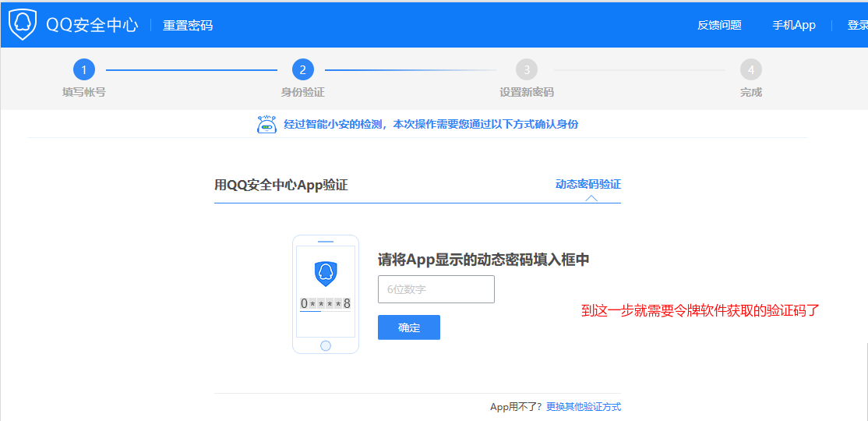This screenshot has height=421, width=868.
Task: Click the 经过智能小安的检测 notice text
Action: (x=431, y=124)
